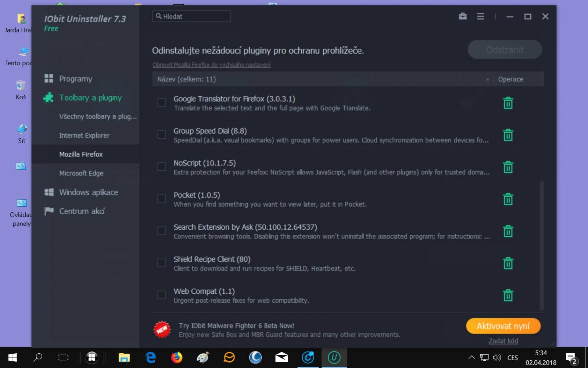Click the plugin list vertical scrollbar
This screenshot has height=368, width=588.
[541, 245]
